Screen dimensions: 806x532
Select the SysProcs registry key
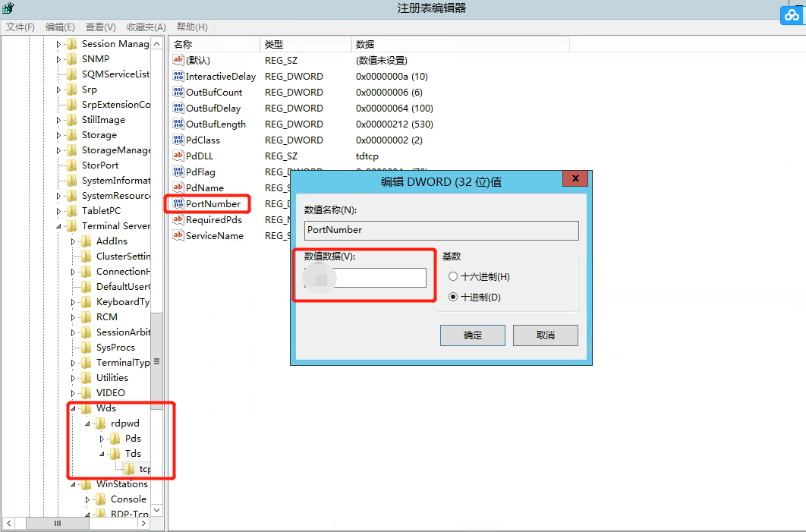click(x=115, y=348)
